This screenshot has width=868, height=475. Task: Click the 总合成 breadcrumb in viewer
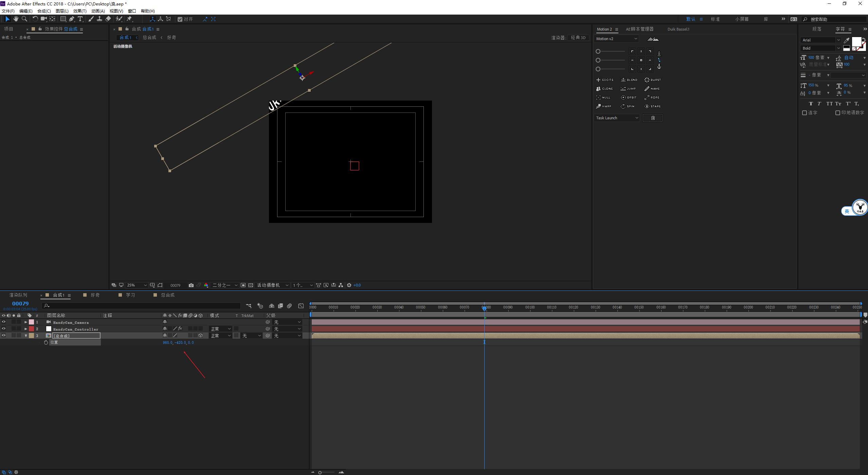click(x=149, y=37)
